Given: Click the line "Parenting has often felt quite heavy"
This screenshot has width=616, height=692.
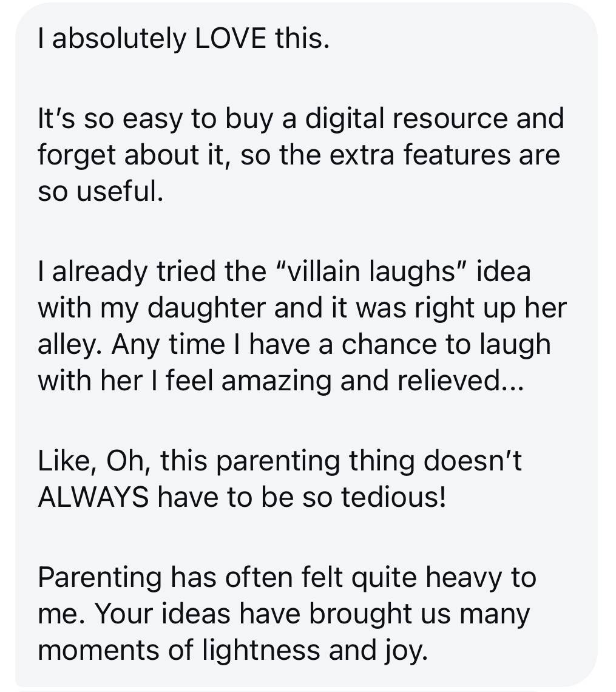Looking at the screenshot, I should pos(287,578).
